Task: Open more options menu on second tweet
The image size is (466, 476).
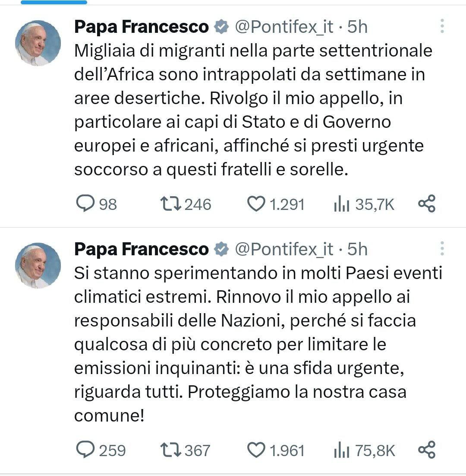Action: [442, 249]
